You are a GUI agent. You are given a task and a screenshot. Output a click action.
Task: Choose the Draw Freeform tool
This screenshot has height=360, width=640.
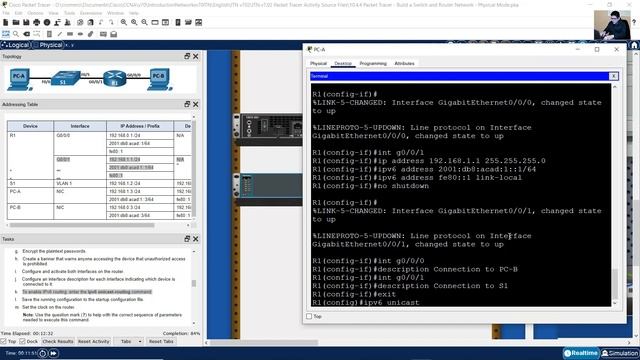click(91, 34)
